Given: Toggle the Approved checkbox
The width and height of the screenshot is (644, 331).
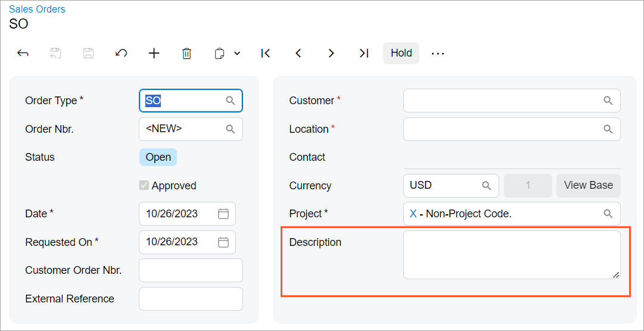Looking at the screenshot, I should [x=144, y=186].
